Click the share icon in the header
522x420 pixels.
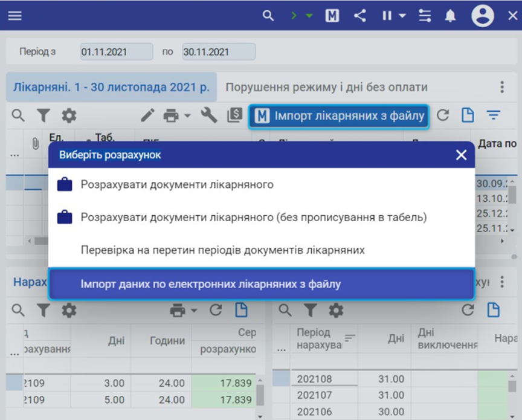(x=360, y=16)
